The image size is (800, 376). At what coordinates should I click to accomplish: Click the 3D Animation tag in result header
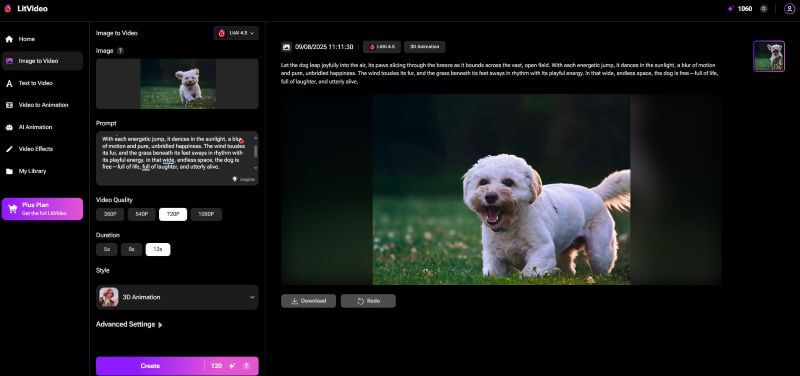point(424,47)
